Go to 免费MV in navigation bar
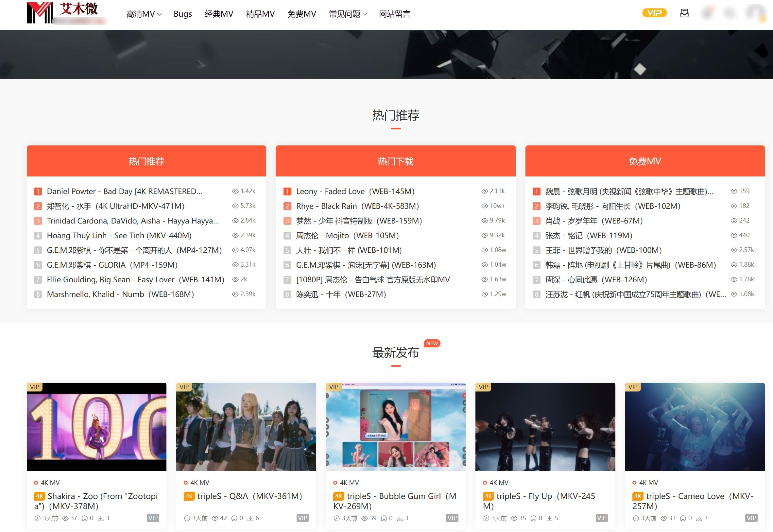The image size is (773, 532). point(301,14)
